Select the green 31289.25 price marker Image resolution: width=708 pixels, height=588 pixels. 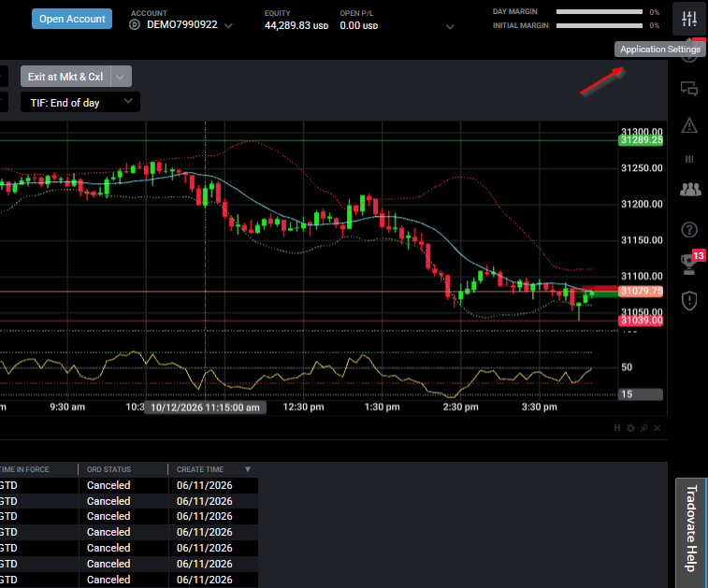[641, 140]
